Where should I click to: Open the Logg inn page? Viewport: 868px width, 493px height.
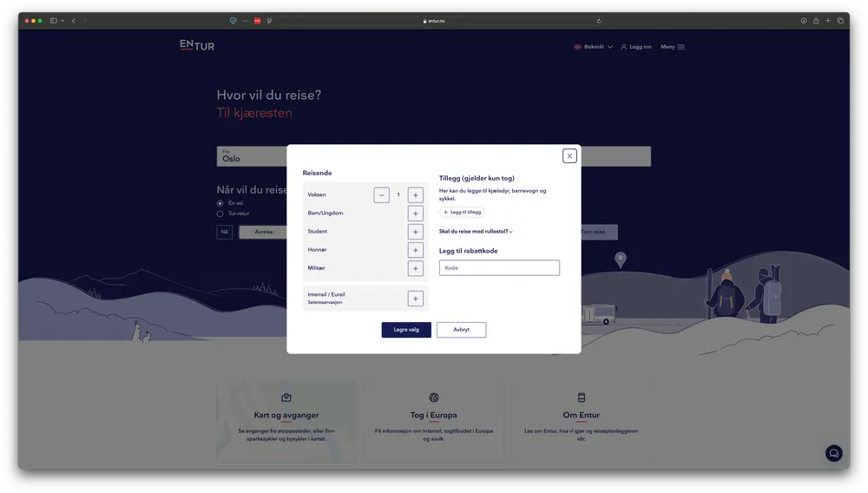[x=636, y=47]
